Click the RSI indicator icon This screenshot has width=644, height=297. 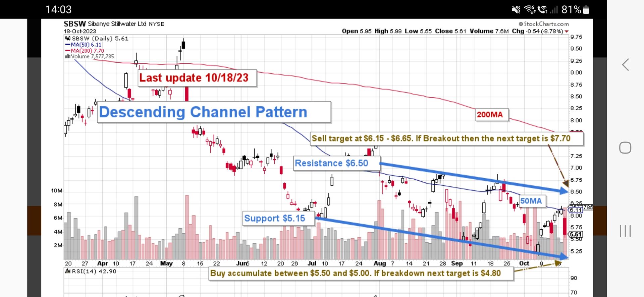coord(68,271)
